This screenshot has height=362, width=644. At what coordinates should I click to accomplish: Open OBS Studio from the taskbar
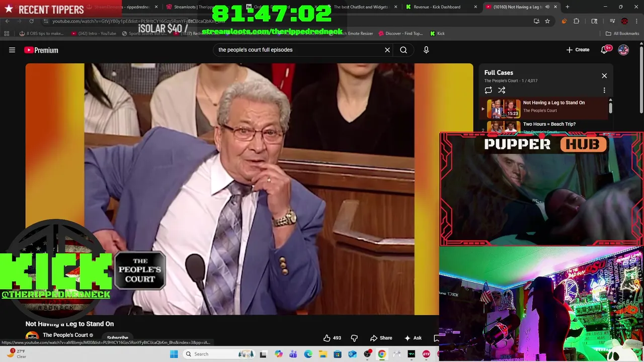pyautogui.click(x=367, y=354)
